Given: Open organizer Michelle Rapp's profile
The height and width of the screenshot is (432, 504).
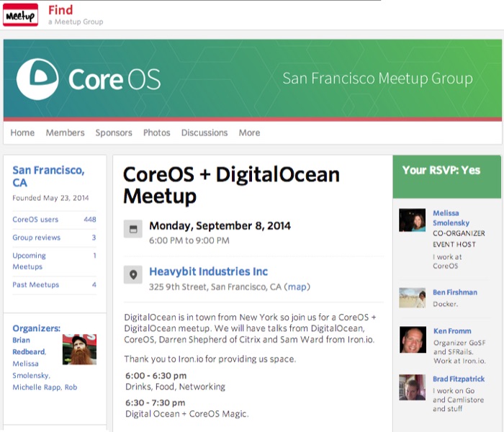Looking at the screenshot, I should [36, 387].
